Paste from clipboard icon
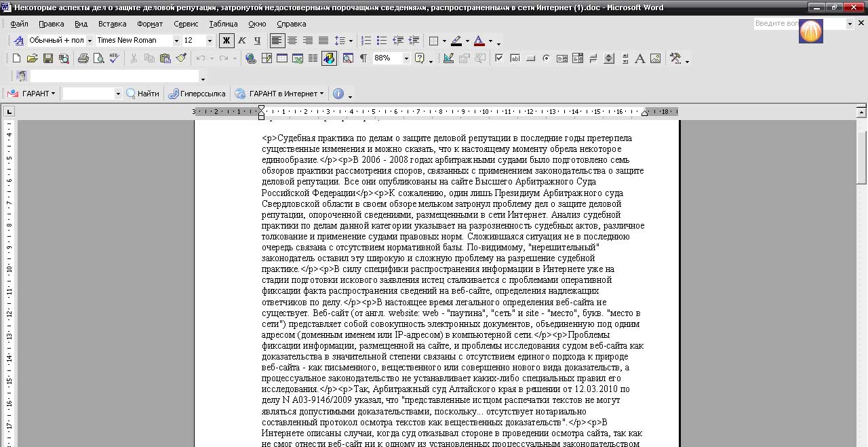This screenshot has width=868, height=447. click(165, 58)
